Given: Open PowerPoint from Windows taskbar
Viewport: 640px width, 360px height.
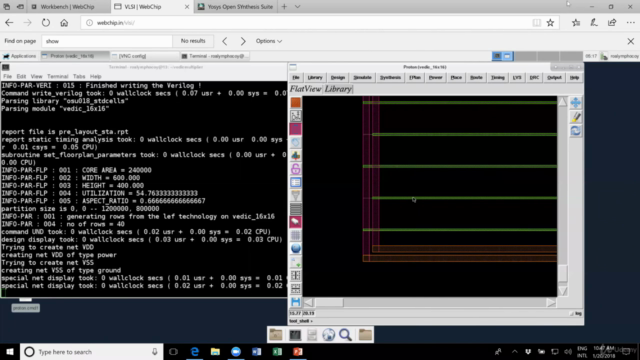Looking at the screenshot, I should [x=298, y=351].
